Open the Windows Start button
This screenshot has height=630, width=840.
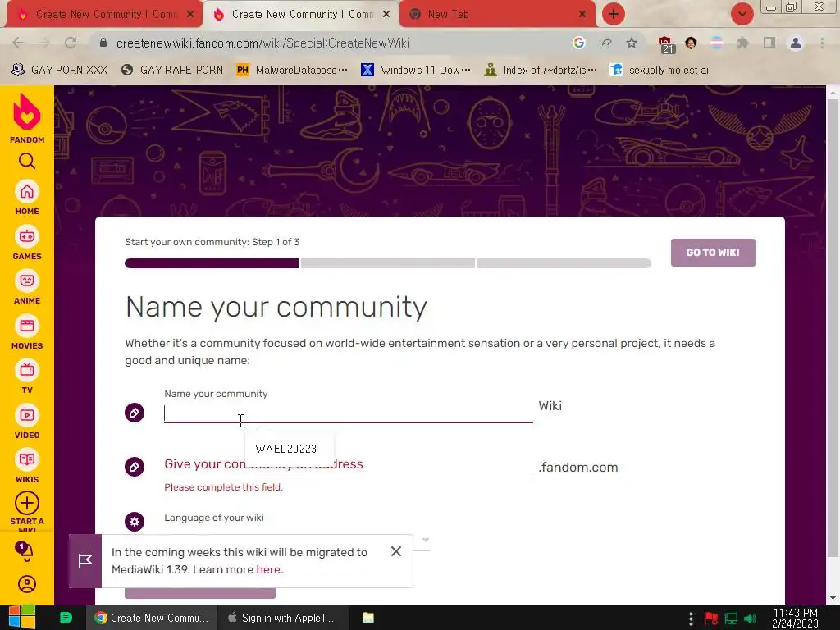pyautogui.click(x=21, y=618)
